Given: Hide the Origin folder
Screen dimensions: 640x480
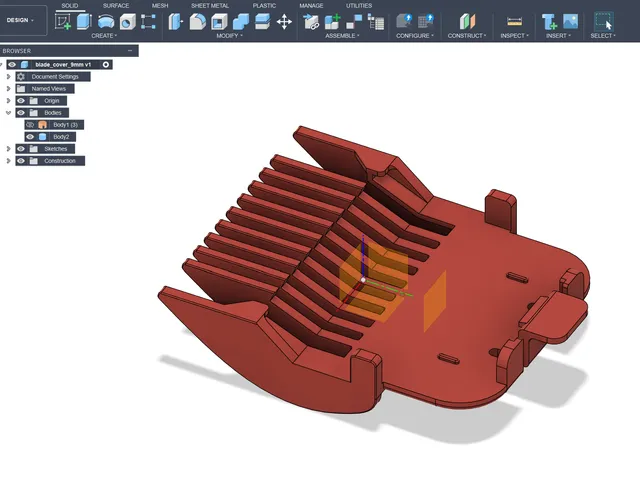Looking at the screenshot, I should (21, 101).
